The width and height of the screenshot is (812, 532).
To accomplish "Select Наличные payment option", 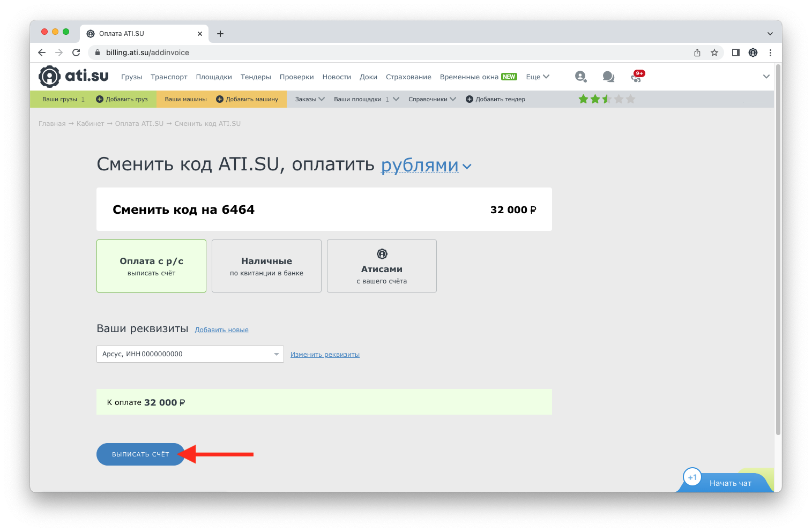I will [266, 266].
